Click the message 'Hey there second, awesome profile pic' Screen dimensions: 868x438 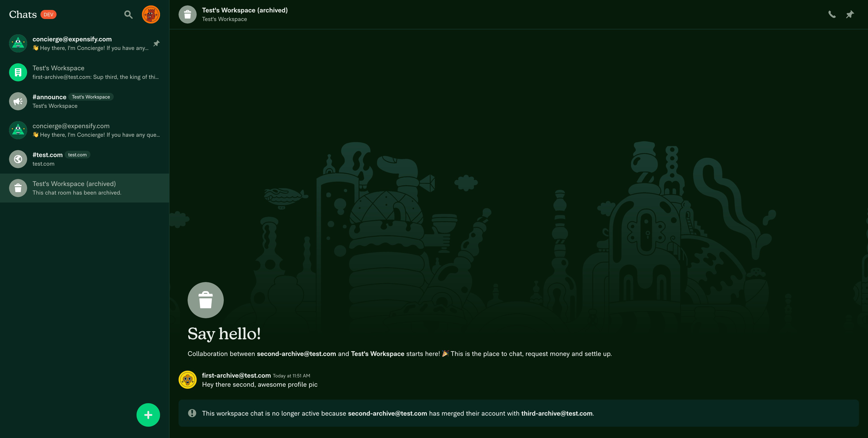pos(260,384)
